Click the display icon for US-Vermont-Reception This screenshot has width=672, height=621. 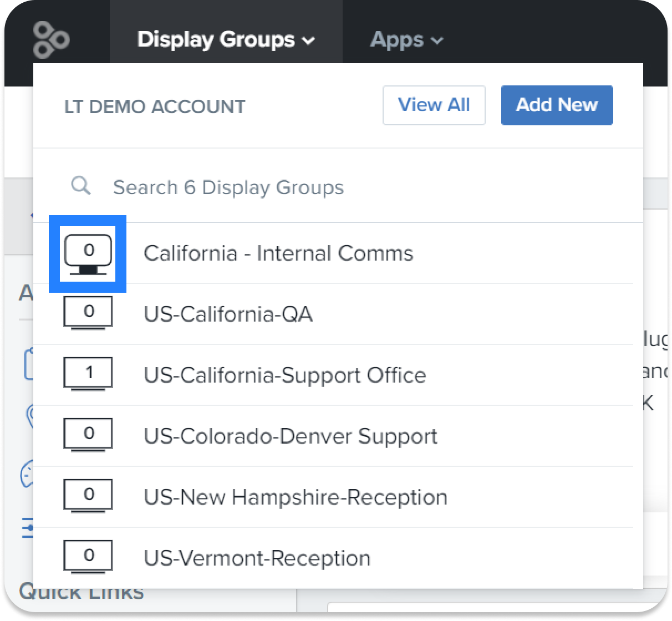(x=88, y=556)
